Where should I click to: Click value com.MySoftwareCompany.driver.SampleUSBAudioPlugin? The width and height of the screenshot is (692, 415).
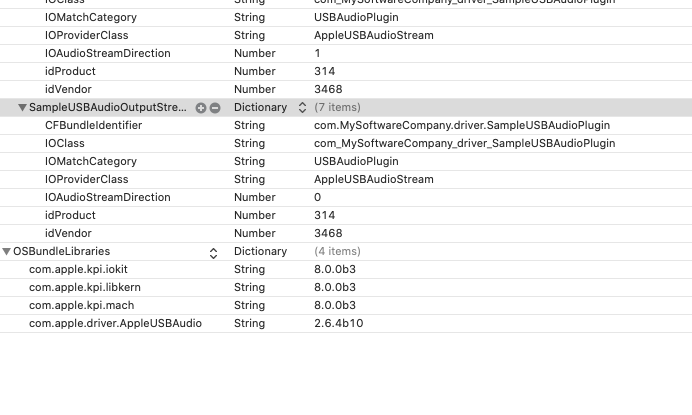coord(462,125)
